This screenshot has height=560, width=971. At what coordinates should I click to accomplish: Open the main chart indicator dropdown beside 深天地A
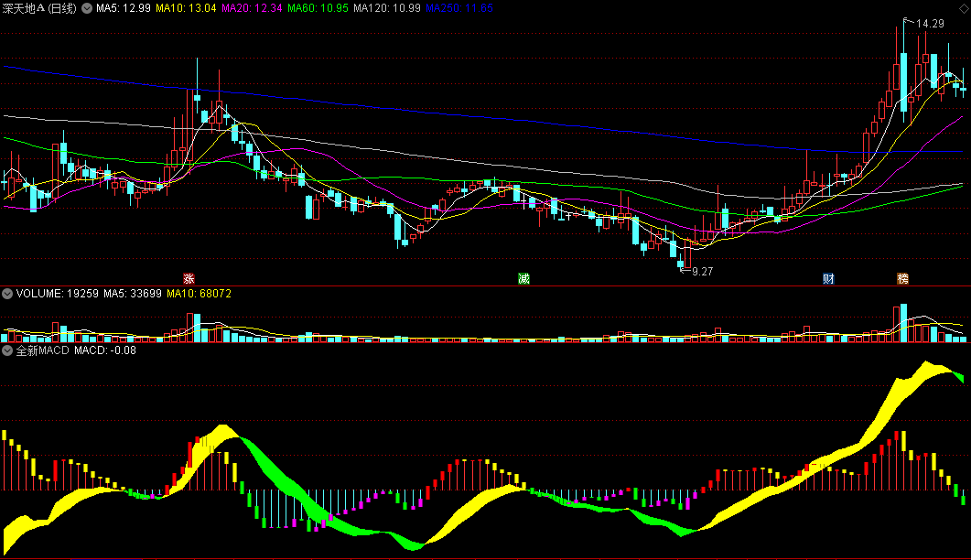click(x=87, y=8)
